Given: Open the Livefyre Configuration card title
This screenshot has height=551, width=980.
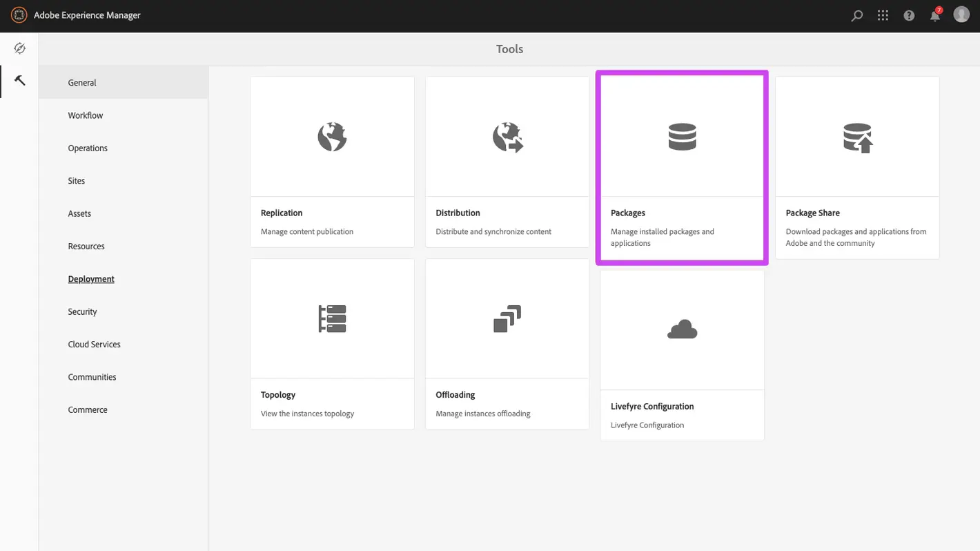Looking at the screenshot, I should coord(652,407).
